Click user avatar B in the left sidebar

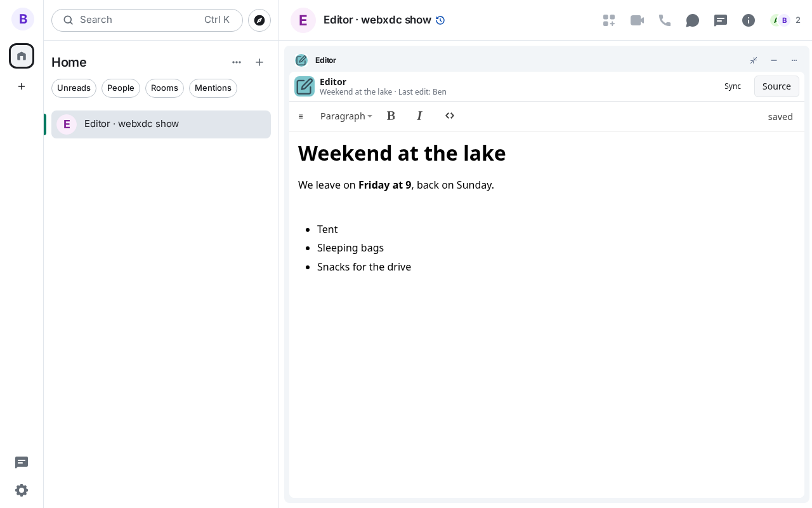coord(23,19)
